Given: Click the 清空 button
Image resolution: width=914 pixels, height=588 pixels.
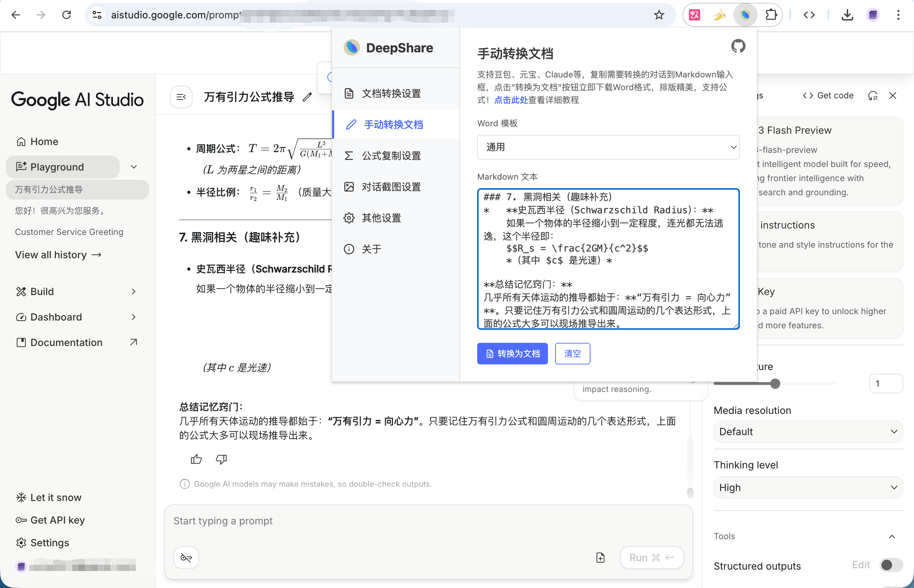Looking at the screenshot, I should click(572, 353).
